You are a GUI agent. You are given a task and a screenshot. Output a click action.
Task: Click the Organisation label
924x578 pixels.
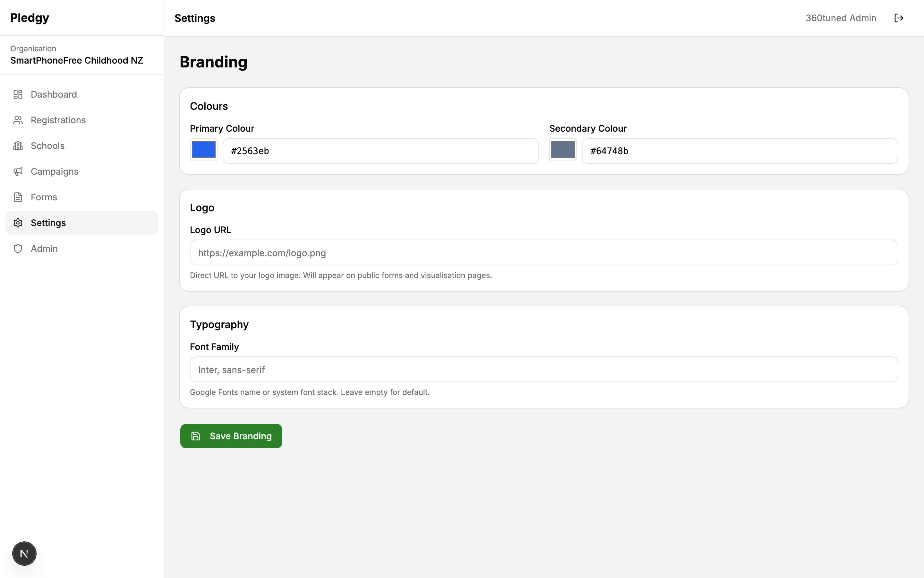pos(33,48)
